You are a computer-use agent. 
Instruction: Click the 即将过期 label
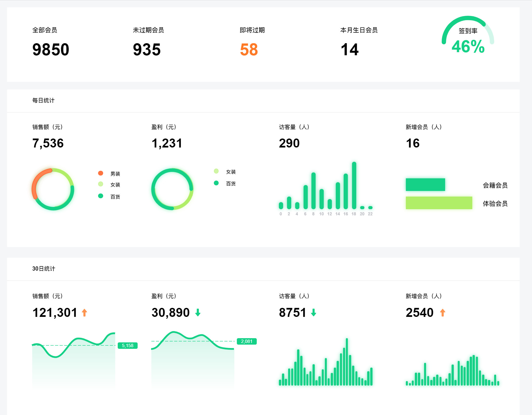coord(252,30)
